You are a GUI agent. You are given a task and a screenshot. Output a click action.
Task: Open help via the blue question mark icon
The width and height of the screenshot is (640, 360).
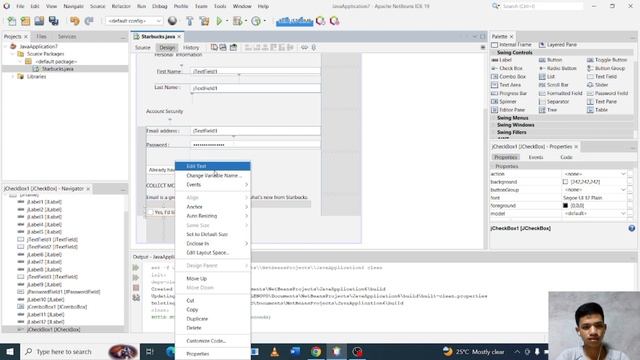click(x=631, y=228)
